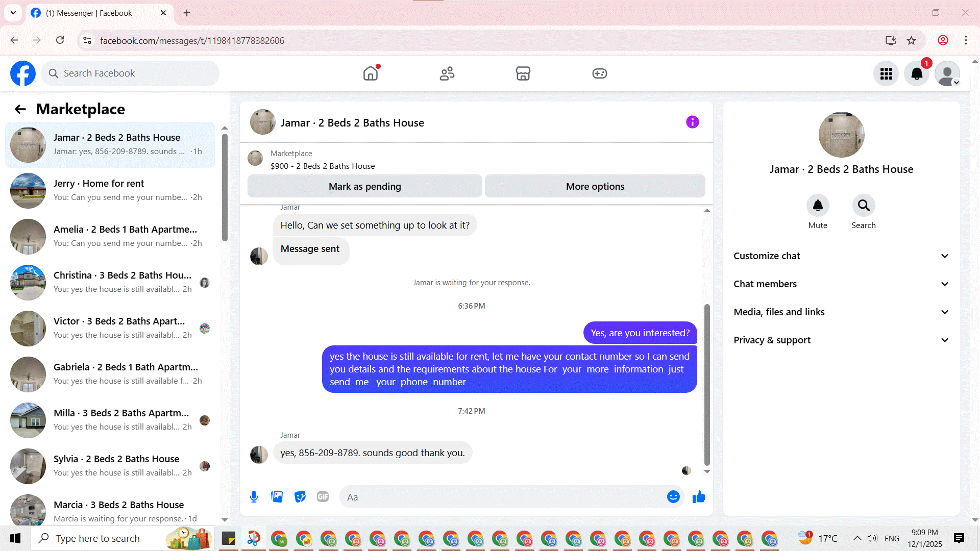Image resolution: width=980 pixels, height=551 pixels.
Task: Open the Chrome profile icon
Action: point(943,40)
